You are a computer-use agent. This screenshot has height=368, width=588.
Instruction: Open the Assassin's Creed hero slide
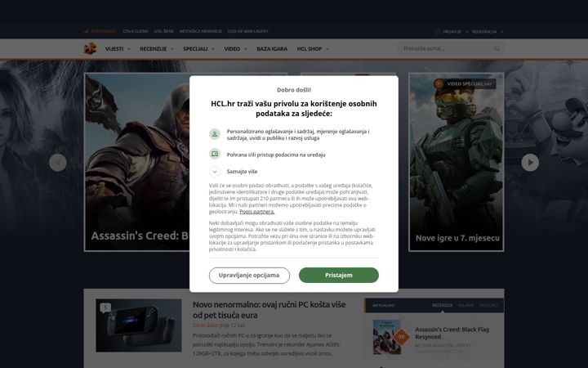click(x=137, y=161)
